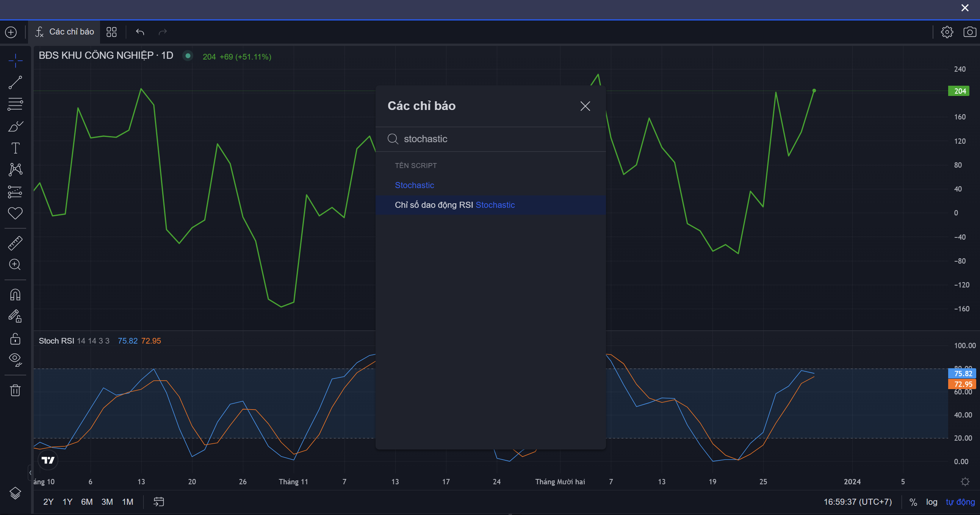This screenshot has width=980, height=515.
Task: Select the 1Y time range
Action: (x=67, y=502)
